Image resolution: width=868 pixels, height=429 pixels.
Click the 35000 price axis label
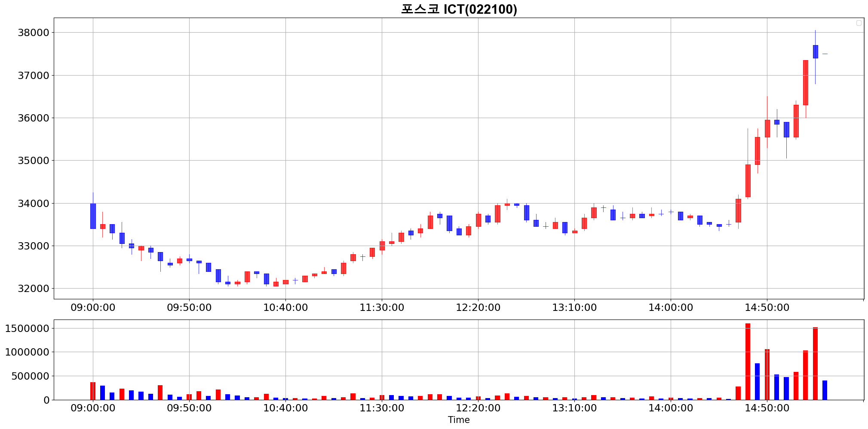pos(34,161)
